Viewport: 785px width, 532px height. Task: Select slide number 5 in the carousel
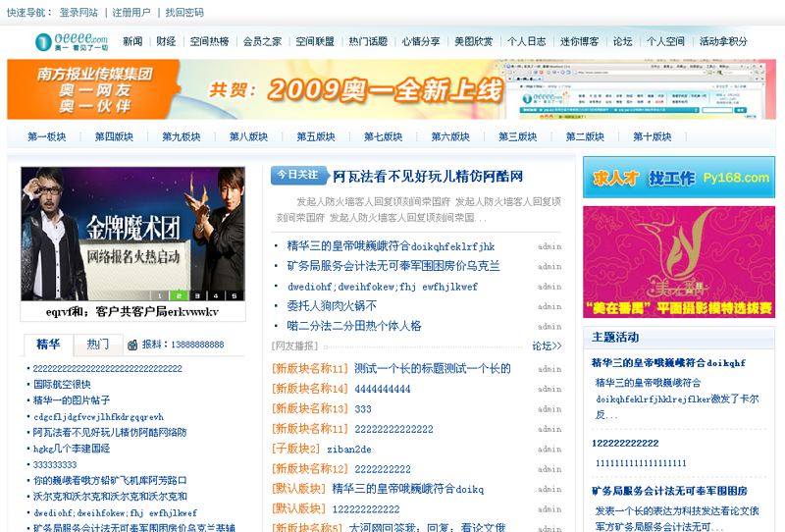point(235,296)
